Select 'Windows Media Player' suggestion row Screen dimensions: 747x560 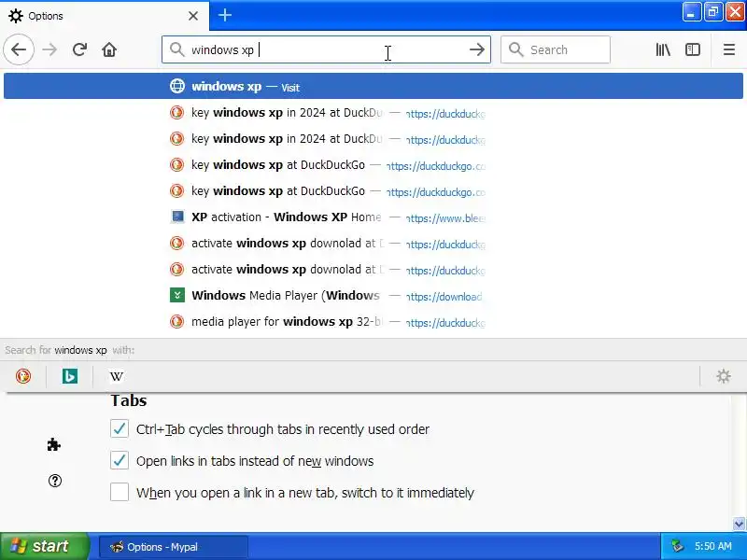point(373,296)
